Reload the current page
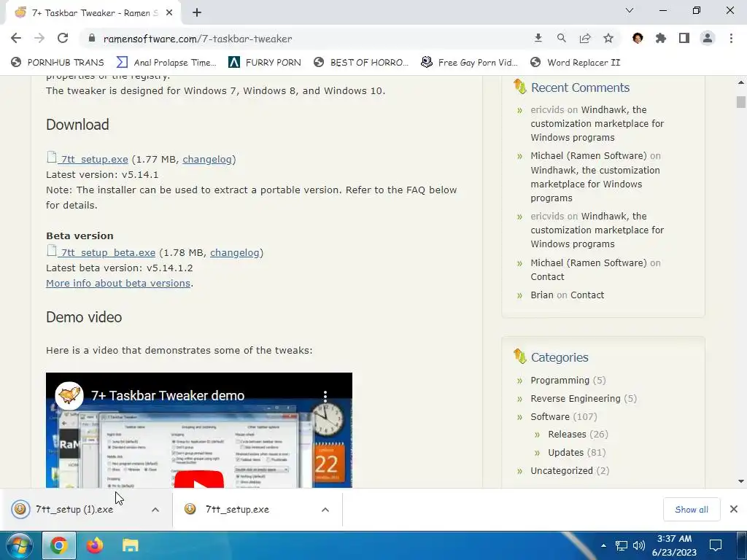Screen dimensions: 747x560 tap(63, 38)
